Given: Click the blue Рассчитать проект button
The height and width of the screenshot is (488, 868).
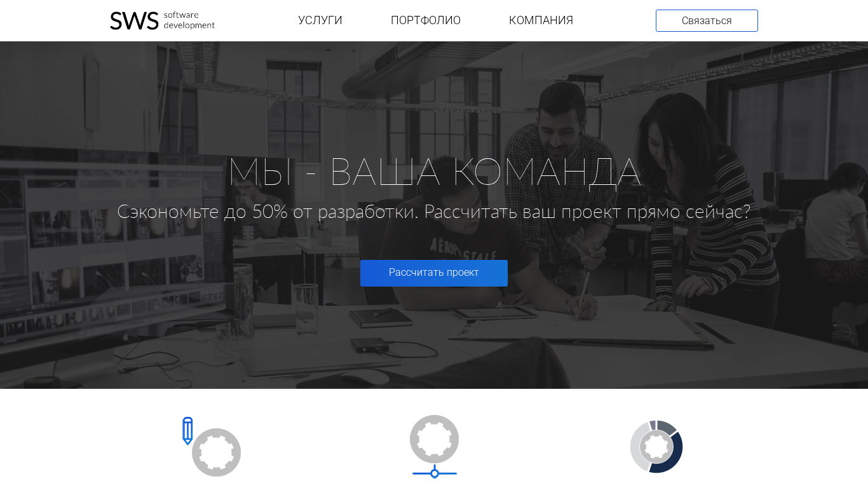Looking at the screenshot, I should [434, 273].
